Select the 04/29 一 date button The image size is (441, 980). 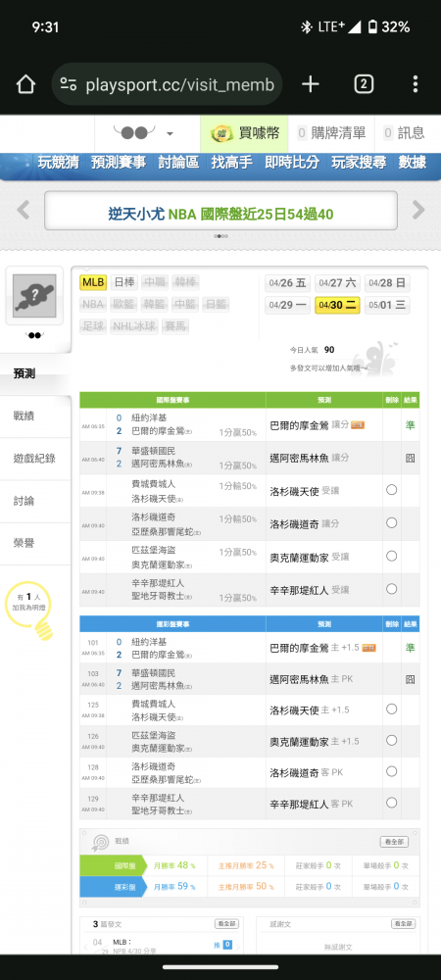(287, 306)
